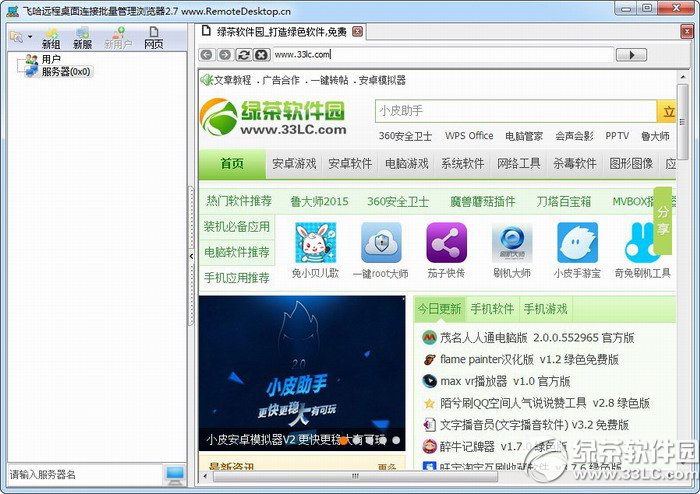Screen dimensions: 700x494
Task: Refresh the page with reload button
Action: (x=244, y=55)
